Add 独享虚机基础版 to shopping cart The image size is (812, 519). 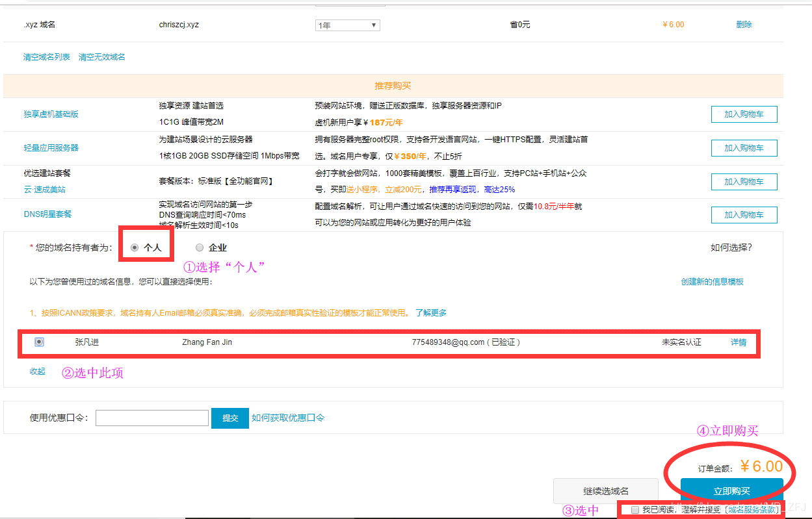(744, 114)
